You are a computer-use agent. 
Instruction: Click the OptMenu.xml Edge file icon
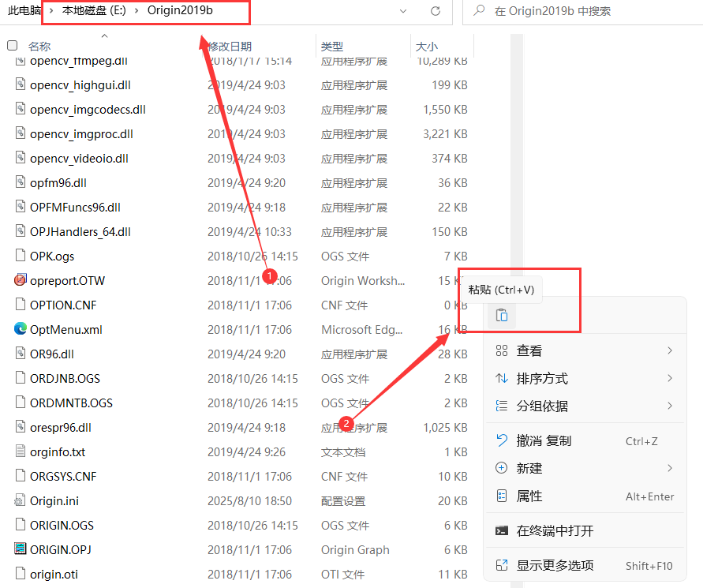pos(21,329)
